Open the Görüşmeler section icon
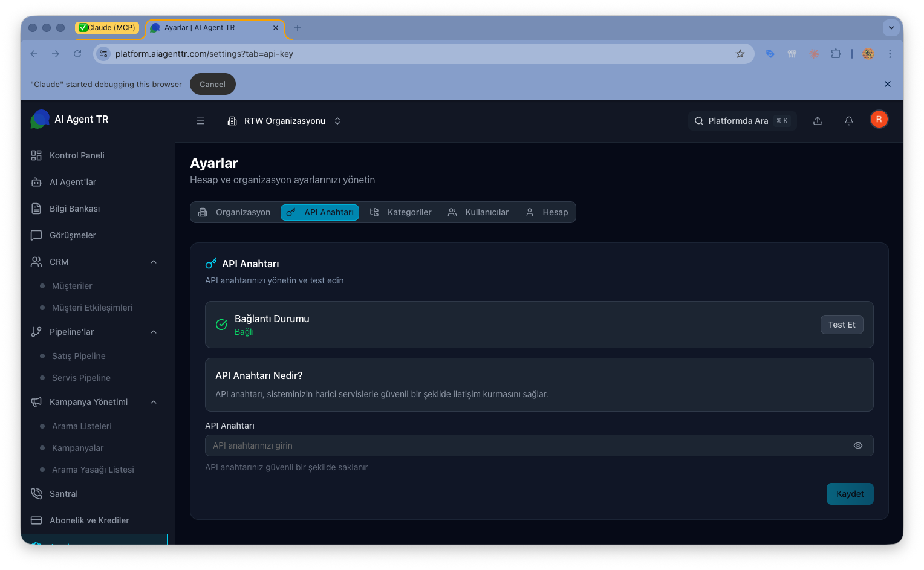The height and width of the screenshot is (570, 924). [36, 235]
